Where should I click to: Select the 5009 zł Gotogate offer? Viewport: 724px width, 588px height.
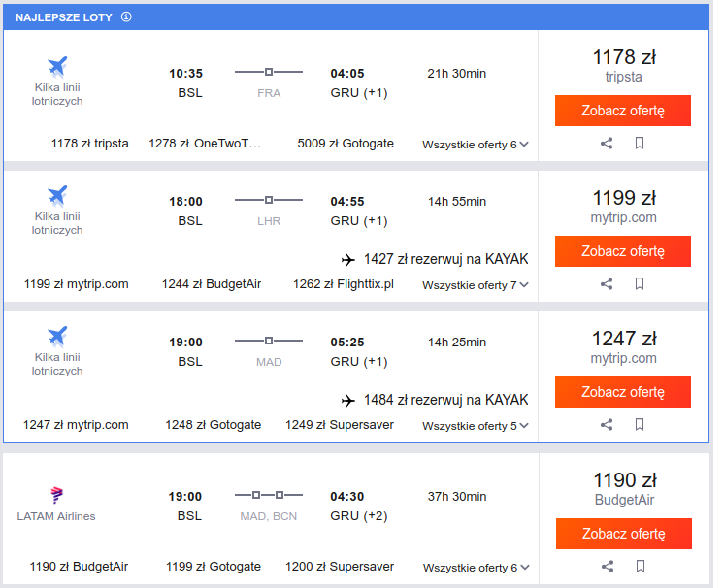(x=346, y=144)
